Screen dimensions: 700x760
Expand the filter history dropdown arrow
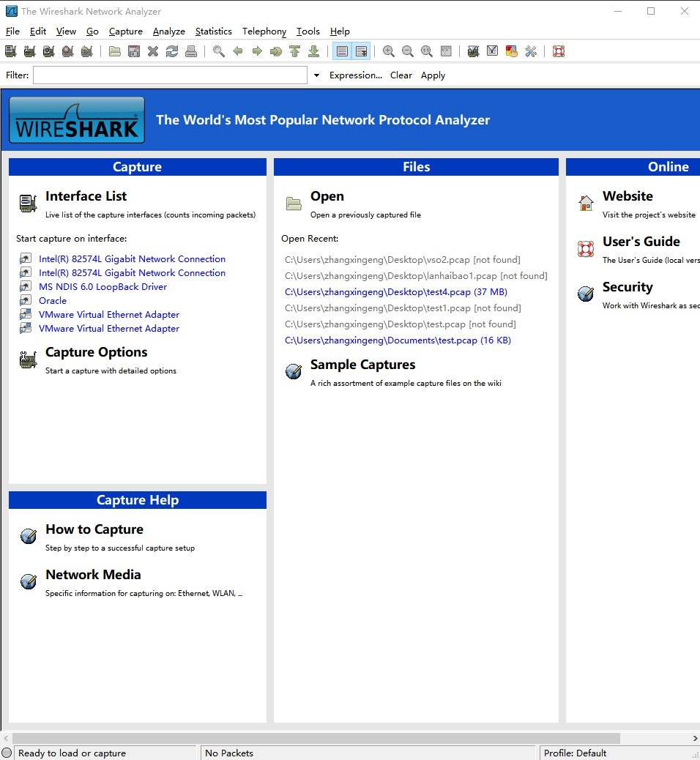pos(316,75)
